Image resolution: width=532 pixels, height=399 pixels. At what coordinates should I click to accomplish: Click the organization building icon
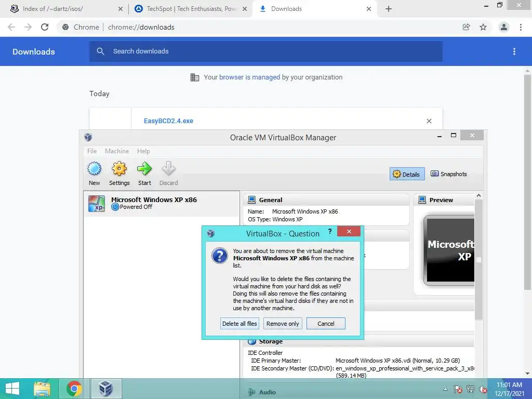coord(195,77)
